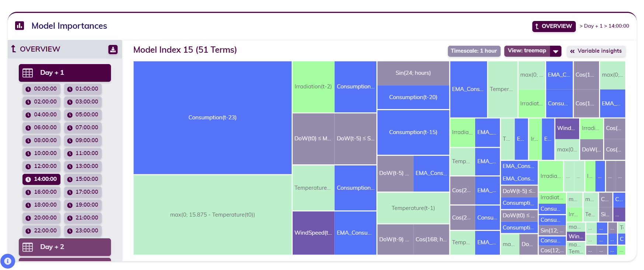Click the clock icon on 14:00:00 entry

tap(28, 179)
